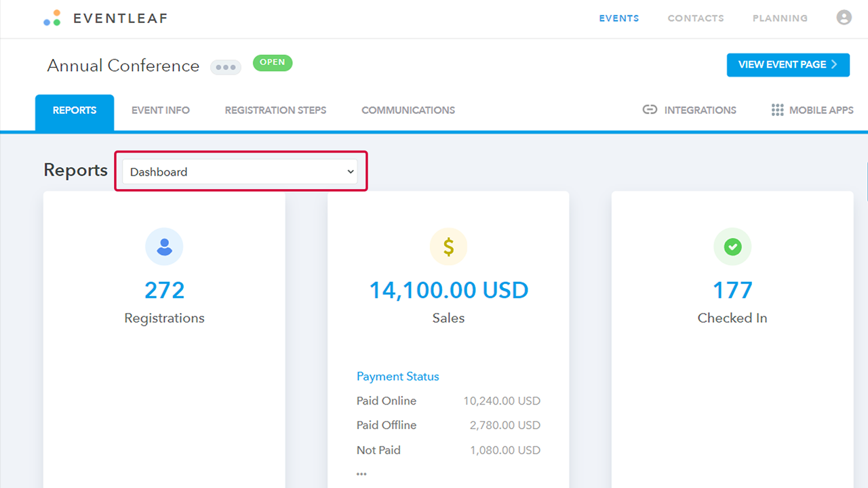The height and width of the screenshot is (488, 868).
Task: Navigate to Planning in top menu
Action: 780,18
